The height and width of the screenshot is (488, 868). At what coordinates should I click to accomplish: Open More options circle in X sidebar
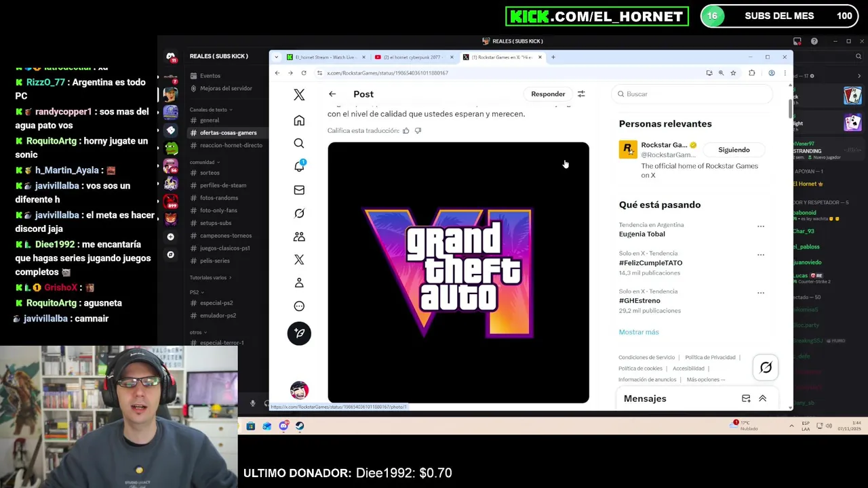[299, 306]
